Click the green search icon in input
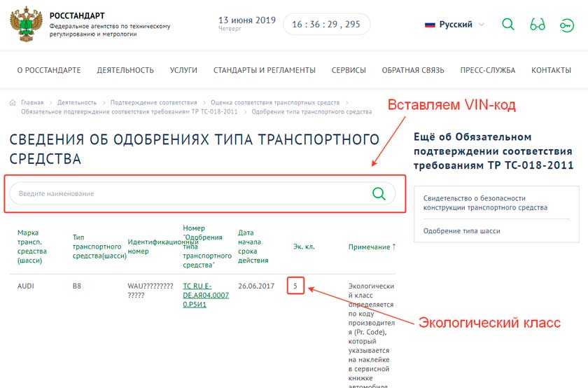This screenshot has width=588, height=388. [379, 193]
